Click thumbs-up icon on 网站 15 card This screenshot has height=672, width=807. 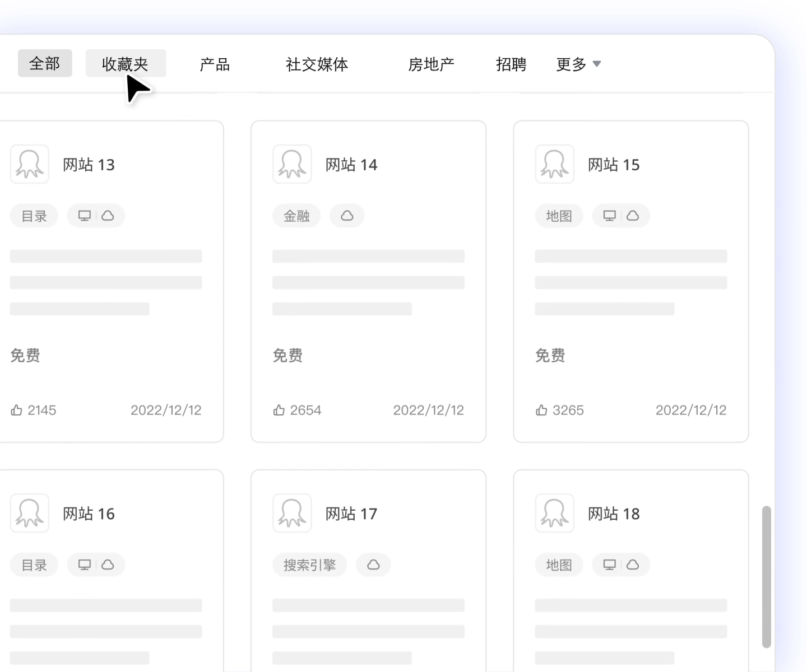541,410
